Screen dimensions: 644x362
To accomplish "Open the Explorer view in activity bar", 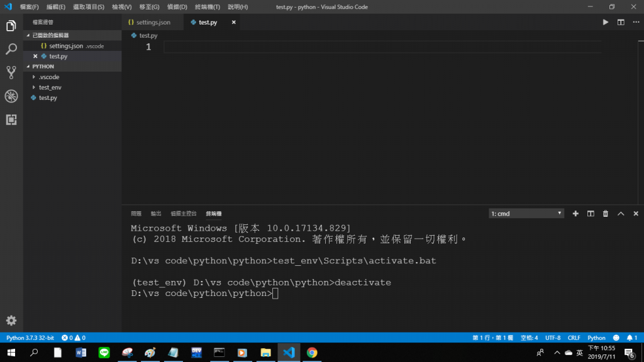I will pos(11,26).
